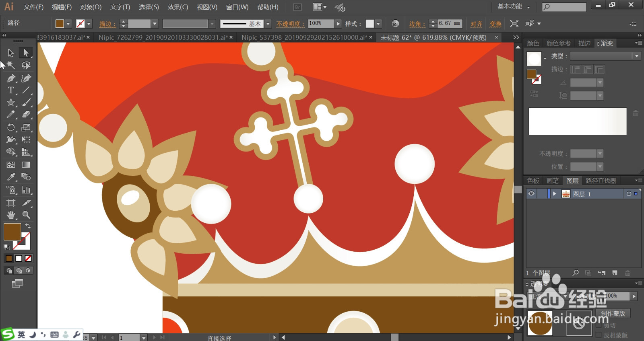Click the create new layer icon
The height and width of the screenshot is (341, 644).
point(615,273)
